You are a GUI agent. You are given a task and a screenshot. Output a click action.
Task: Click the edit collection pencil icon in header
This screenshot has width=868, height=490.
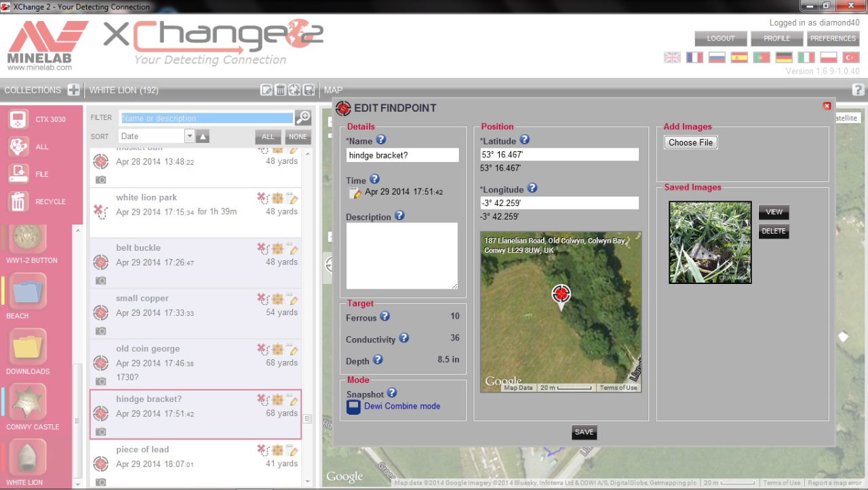267,90
